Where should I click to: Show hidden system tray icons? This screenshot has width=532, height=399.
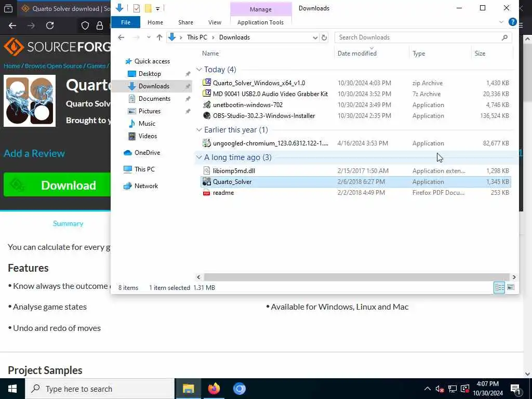427,389
